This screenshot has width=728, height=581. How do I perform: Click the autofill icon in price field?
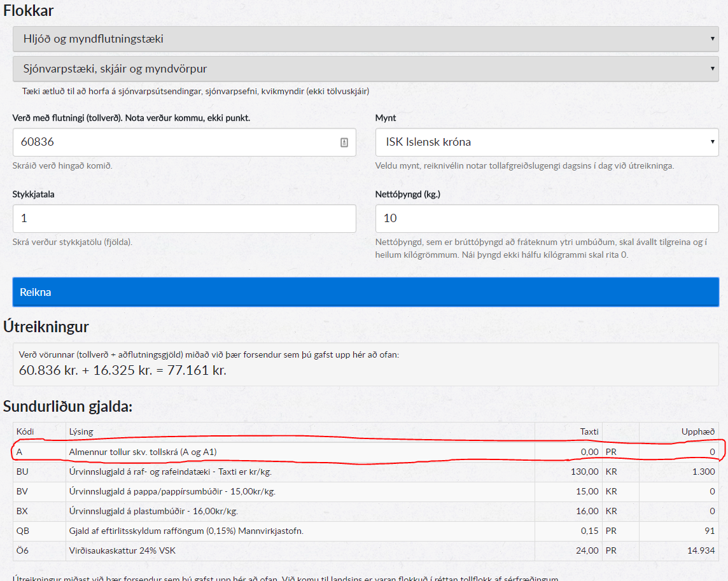[344, 143]
